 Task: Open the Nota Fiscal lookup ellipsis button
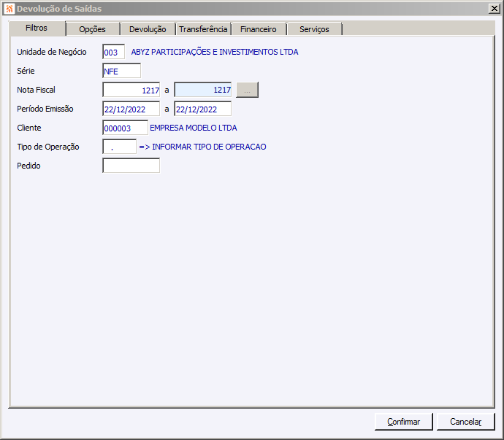tap(247, 90)
